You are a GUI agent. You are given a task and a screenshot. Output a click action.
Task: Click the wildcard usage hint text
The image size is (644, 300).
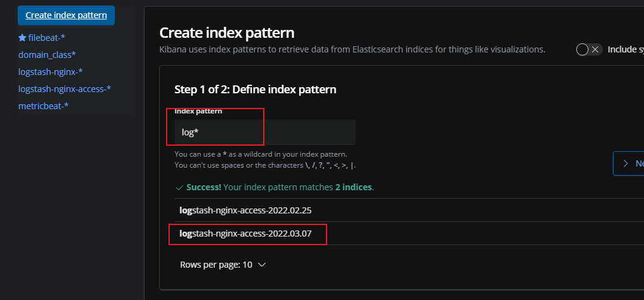point(265,154)
